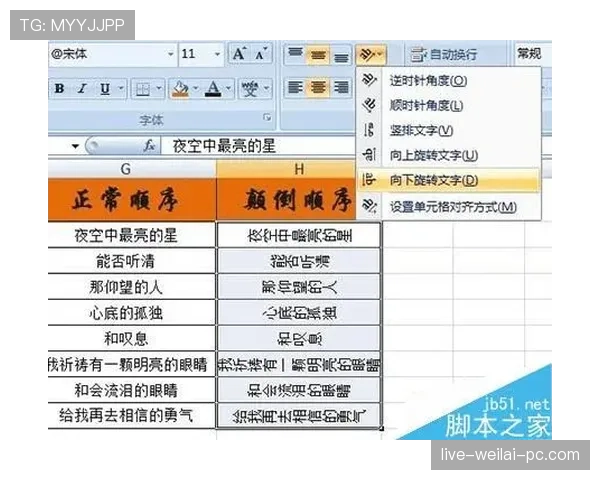The height and width of the screenshot is (480, 600).
Task: Open the font color dropdown arrow
Action: (x=228, y=89)
